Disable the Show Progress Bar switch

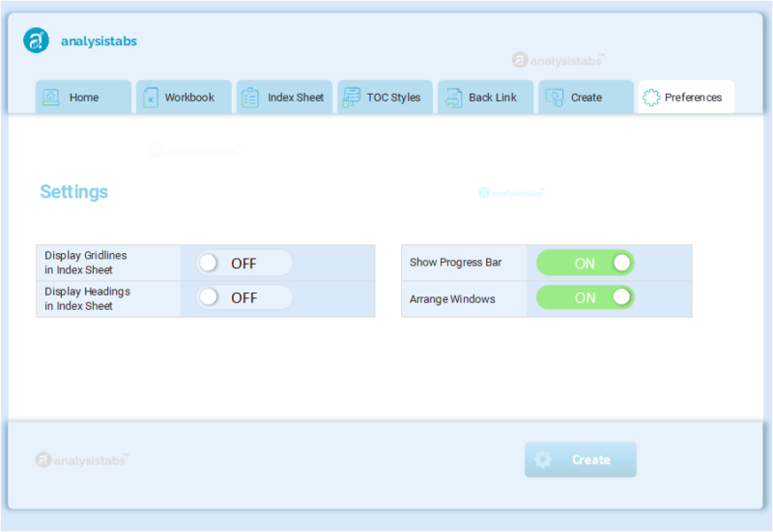click(586, 263)
